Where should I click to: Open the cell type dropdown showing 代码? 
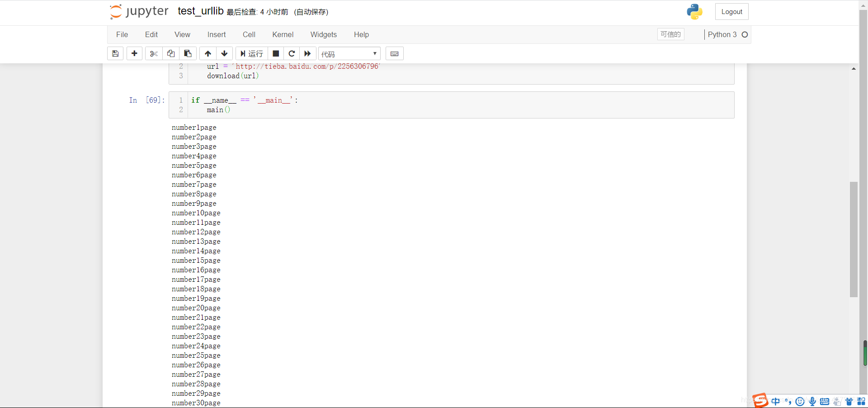(x=349, y=53)
